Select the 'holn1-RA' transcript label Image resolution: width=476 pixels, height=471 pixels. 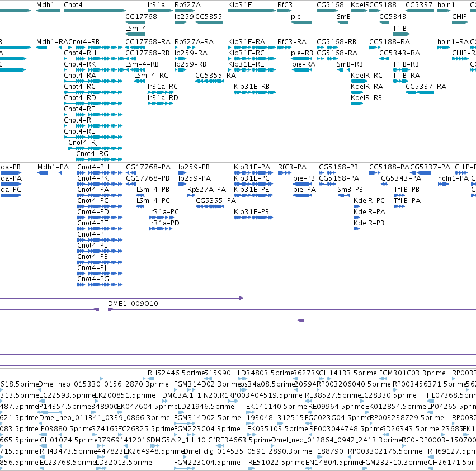[453, 42]
